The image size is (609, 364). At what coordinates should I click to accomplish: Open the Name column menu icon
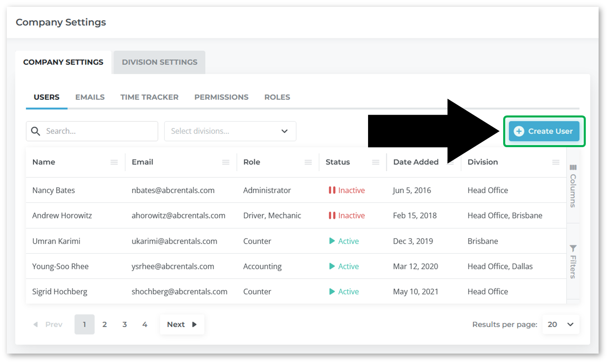click(114, 162)
